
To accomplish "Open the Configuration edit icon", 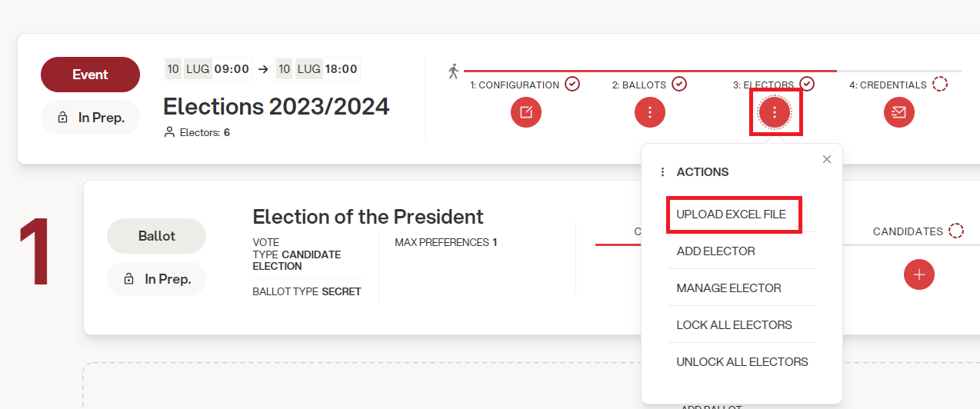I will coord(526,113).
